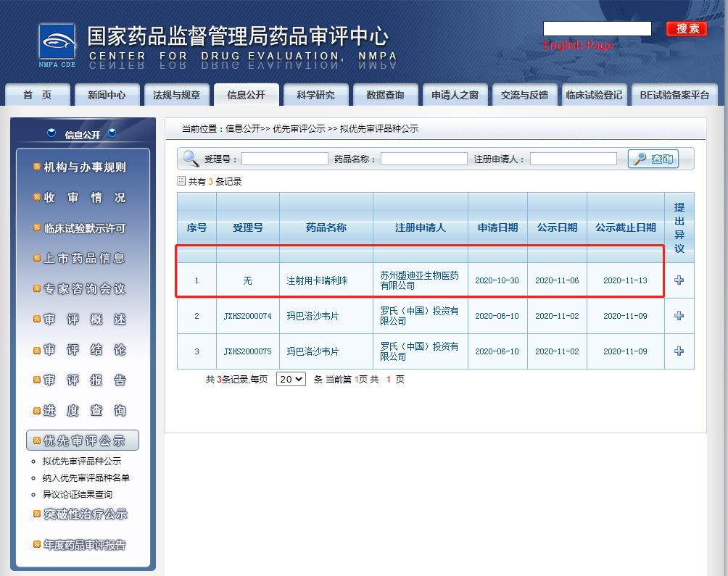Image resolution: width=728 pixels, height=576 pixels.
Task: Open the English Page link
Action: [578, 45]
